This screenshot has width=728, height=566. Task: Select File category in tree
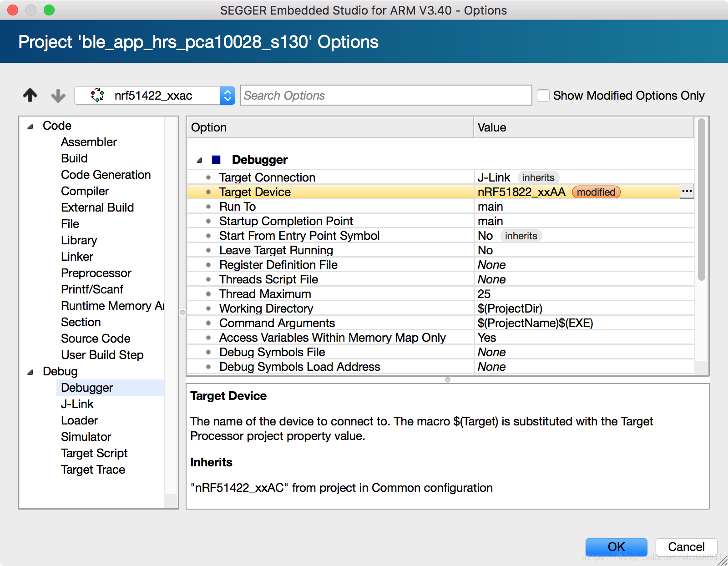70,224
